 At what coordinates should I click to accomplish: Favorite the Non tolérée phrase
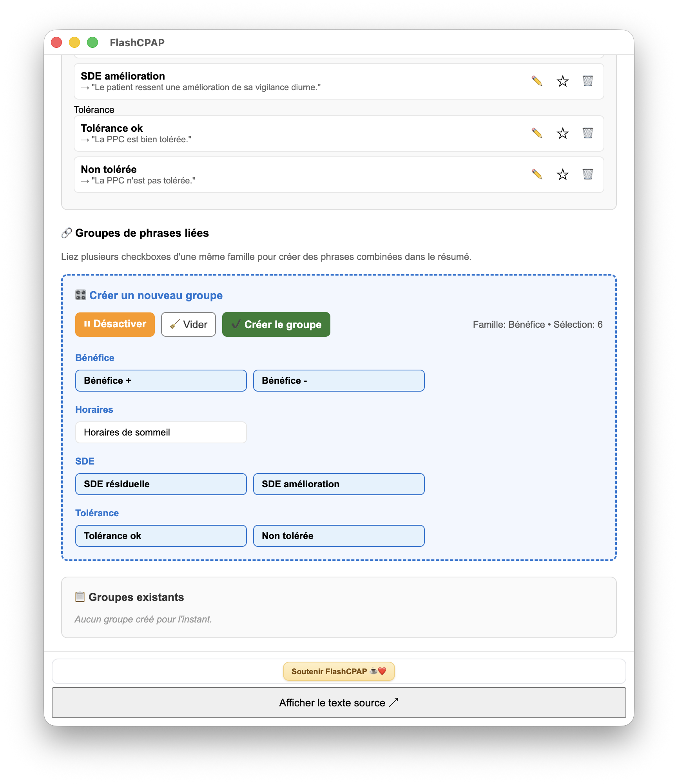562,174
